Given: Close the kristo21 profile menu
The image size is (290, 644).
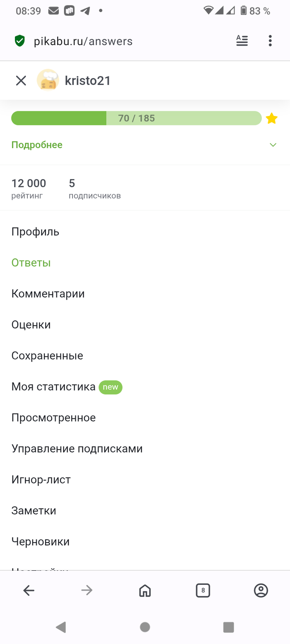Looking at the screenshot, I should click(x=21, y=81).
